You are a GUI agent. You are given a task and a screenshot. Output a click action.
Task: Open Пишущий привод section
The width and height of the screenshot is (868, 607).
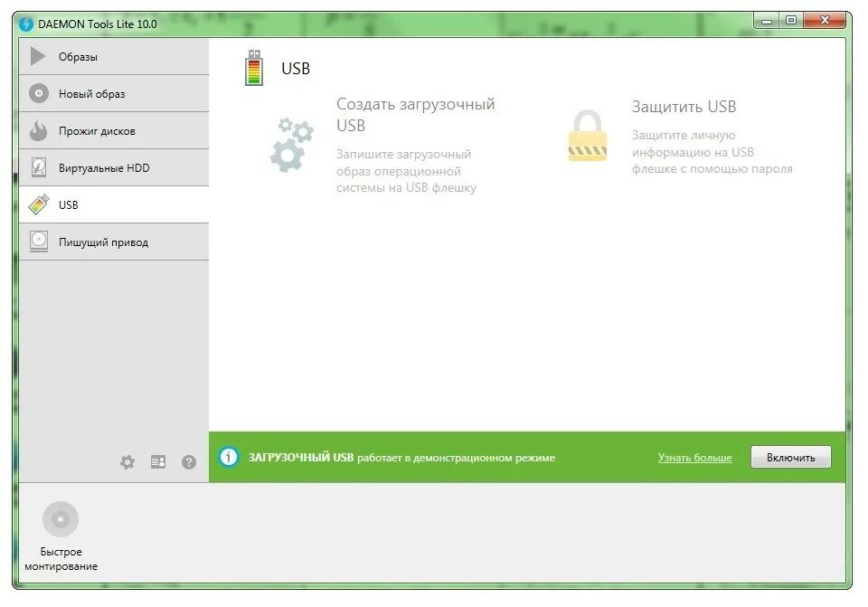click(x=114, y=242)
